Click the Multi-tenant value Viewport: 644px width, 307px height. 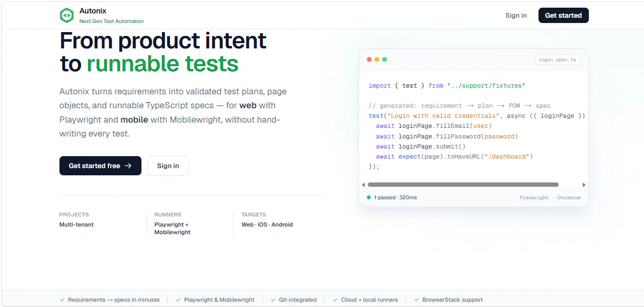(77, 224)
